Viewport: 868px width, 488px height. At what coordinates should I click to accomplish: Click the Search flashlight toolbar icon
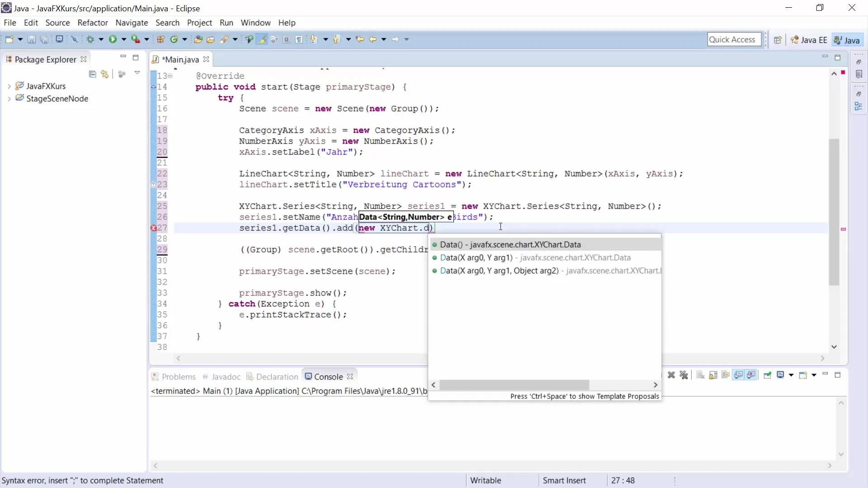coord(224,39)
